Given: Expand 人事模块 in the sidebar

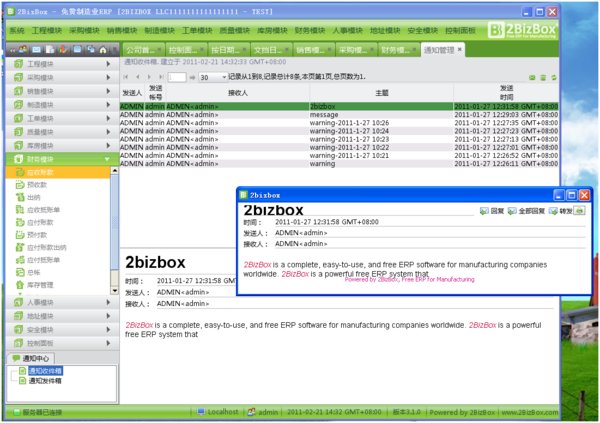Looking at the screenshot, I should coord(62,302).
